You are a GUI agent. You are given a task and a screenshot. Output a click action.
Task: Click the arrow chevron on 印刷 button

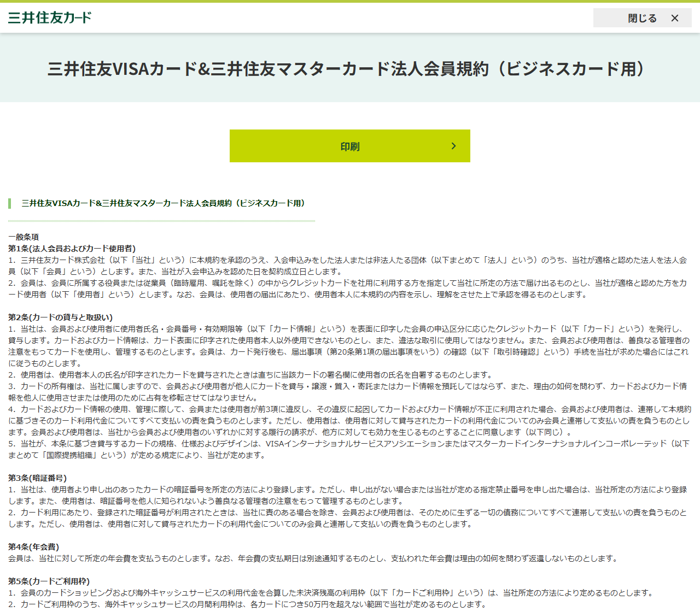[x=453, y=146]
